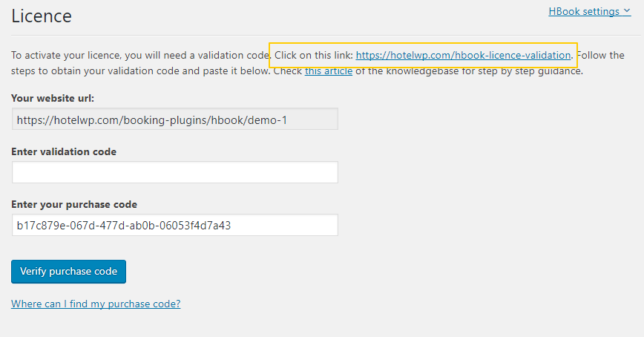Click the website url field
Viewport: 644px width, 337px height.
pyautogui.click(x=174, y=119)
